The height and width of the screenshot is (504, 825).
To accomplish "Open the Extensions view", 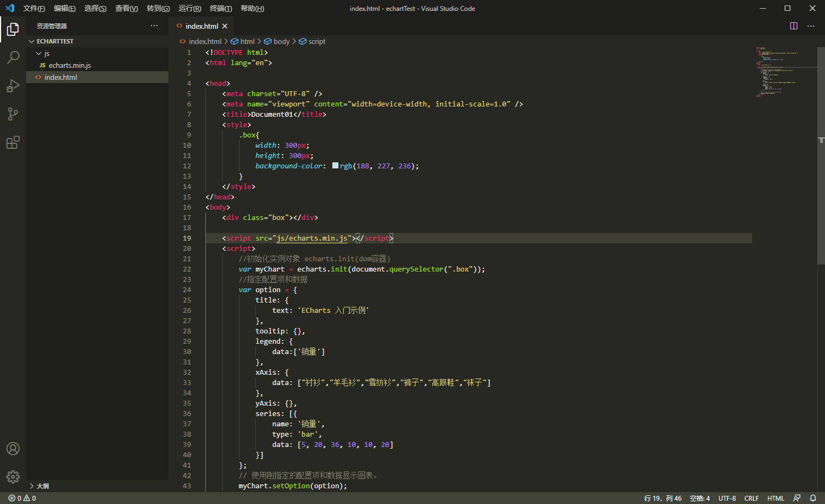I will click(13, 142).
